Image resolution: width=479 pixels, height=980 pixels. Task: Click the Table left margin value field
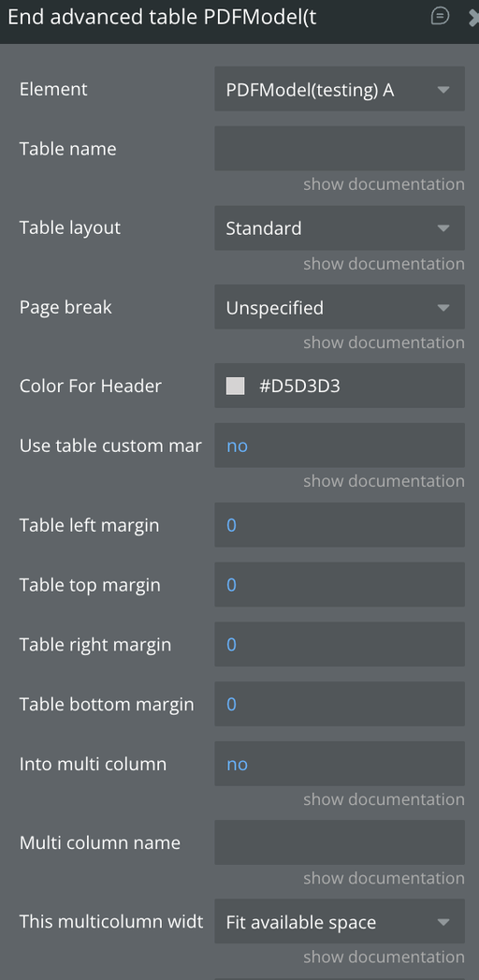tap(340, 525)
